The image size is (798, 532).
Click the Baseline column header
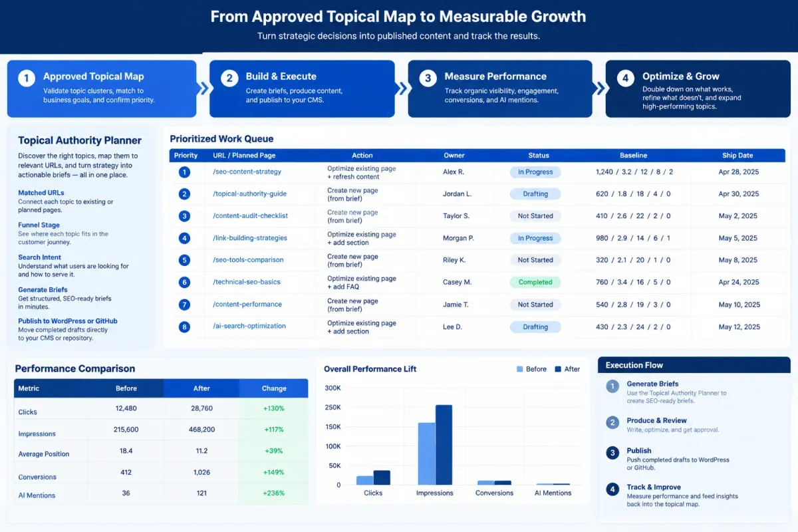point(634,156)
